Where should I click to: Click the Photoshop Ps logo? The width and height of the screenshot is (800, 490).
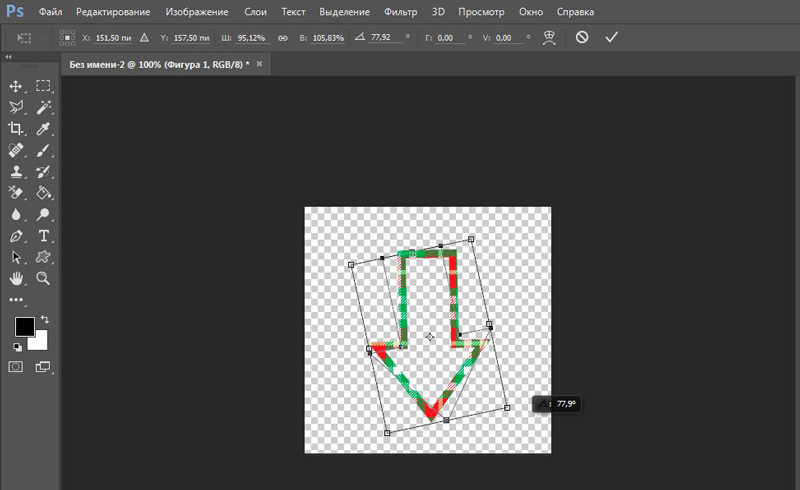click(15, 11)
